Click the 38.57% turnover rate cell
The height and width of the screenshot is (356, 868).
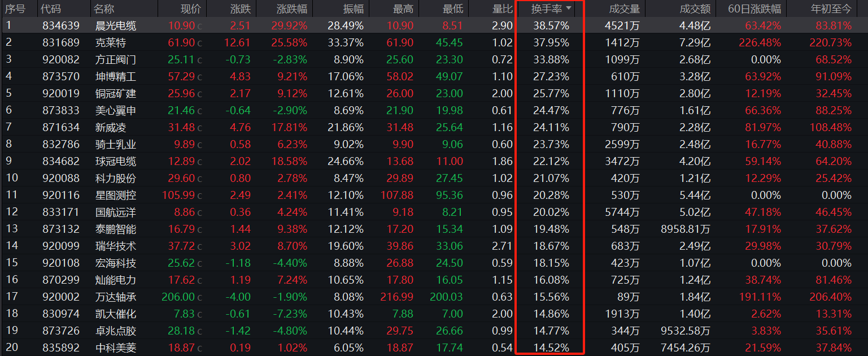coord(551,25)
